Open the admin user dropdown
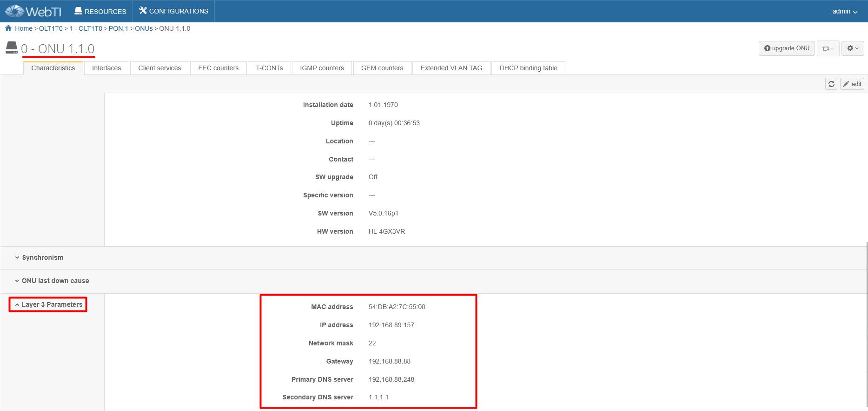This screenshot has width=868, height=411. pyautogui.click(x=844, y=11)
